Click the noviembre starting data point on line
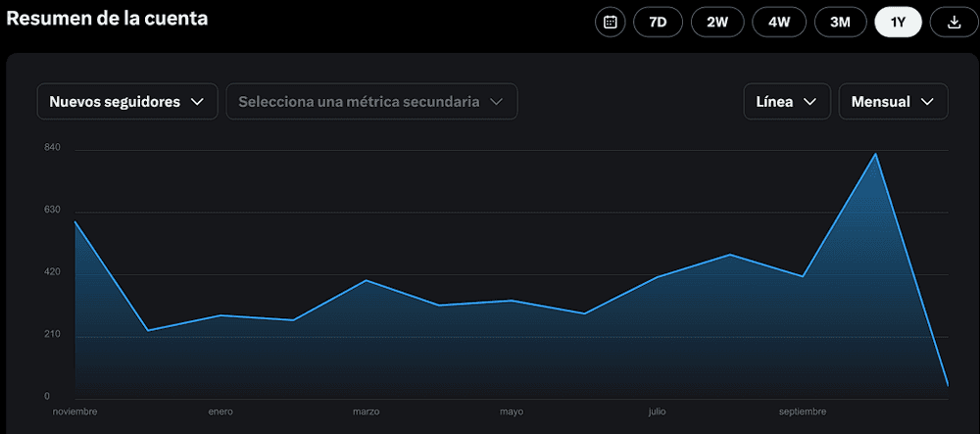The image size is (980, 434). [x=75, y=221]
